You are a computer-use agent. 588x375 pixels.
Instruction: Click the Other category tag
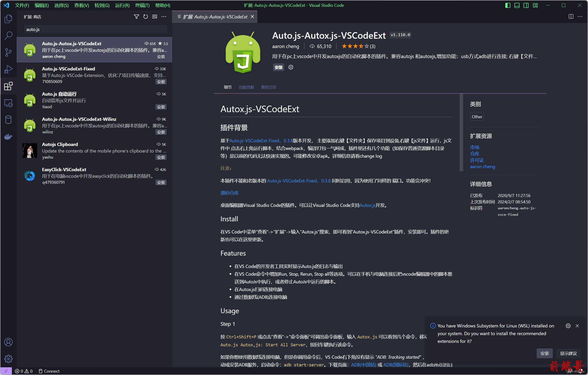pyautogui.click(x=477, y=117)
